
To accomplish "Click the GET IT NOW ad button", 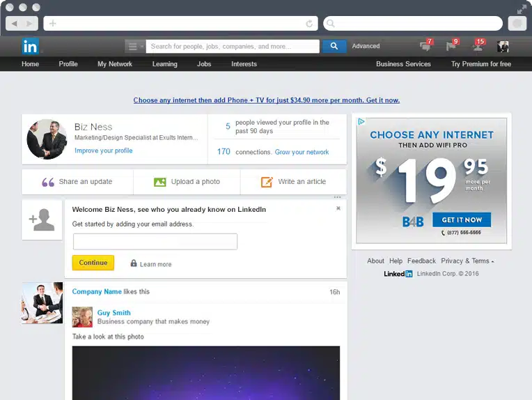I will coord(462,220).
